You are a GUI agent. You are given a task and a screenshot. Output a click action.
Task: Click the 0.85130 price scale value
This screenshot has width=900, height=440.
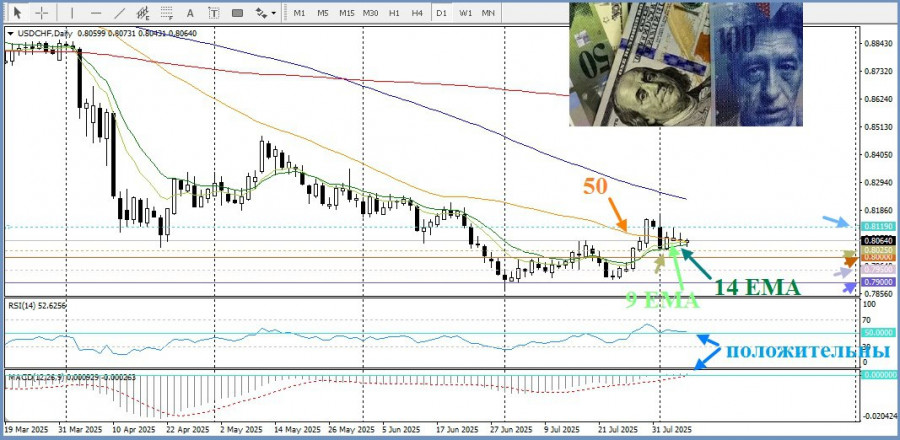point(879,127)
